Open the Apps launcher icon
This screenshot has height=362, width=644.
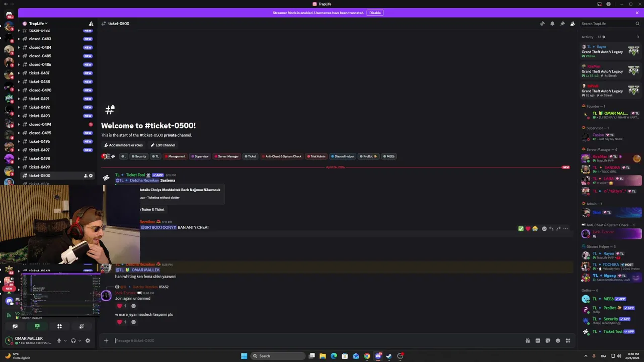click(x=568, y=340)
